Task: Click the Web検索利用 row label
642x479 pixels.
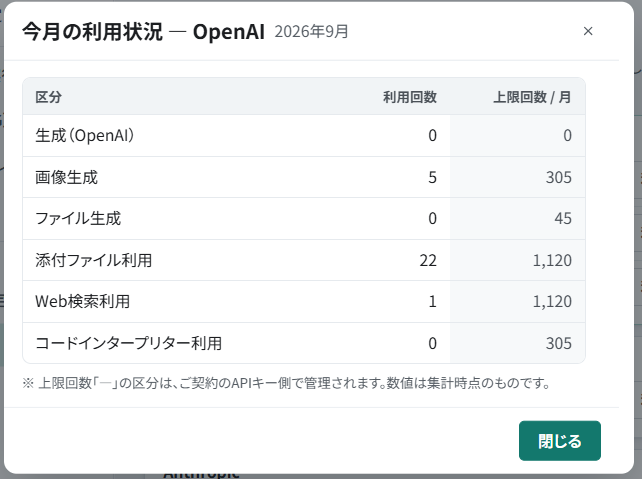Action: click(x=83, y=302)
